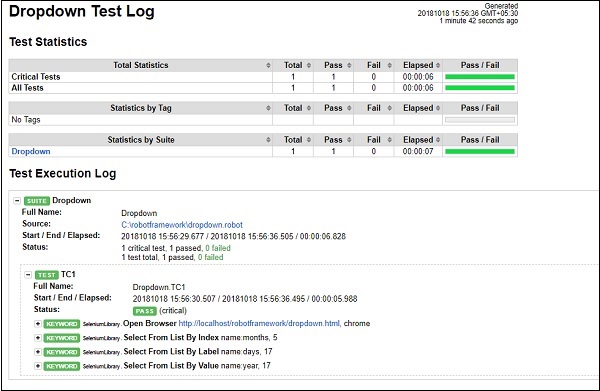This screenshot has height=391, width=600.
Task: Expand the Open Browser keyword
Action: tap(38, 324)
